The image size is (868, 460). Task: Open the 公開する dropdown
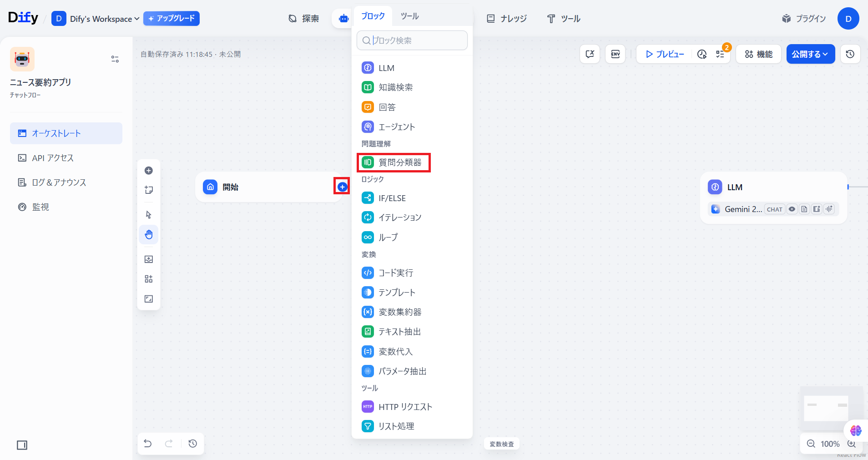pos(810,54)
